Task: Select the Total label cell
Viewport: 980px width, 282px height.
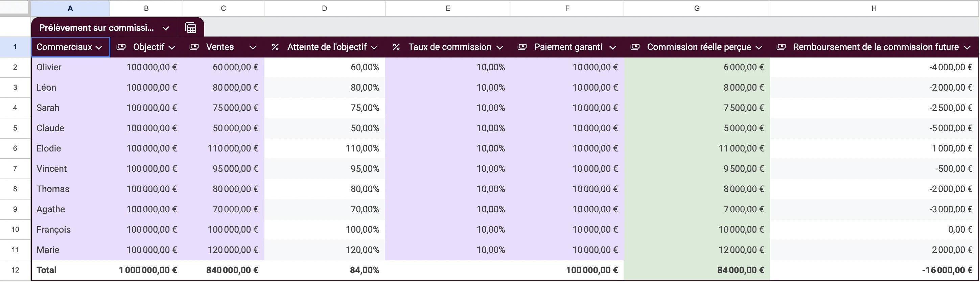Action: (x=71, y=270)
